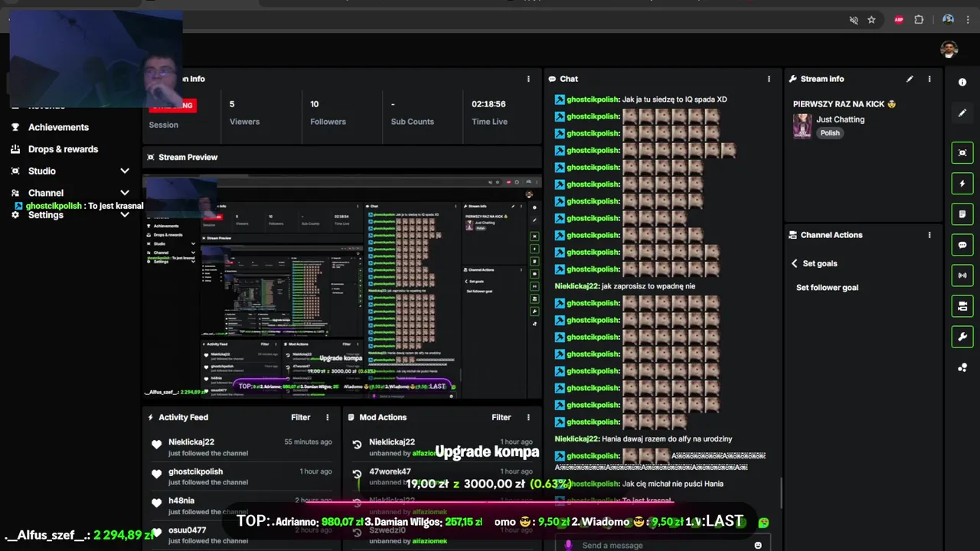980x551 pixels.
Task: Open Achievements in the left sidebar
Action: 58,127
